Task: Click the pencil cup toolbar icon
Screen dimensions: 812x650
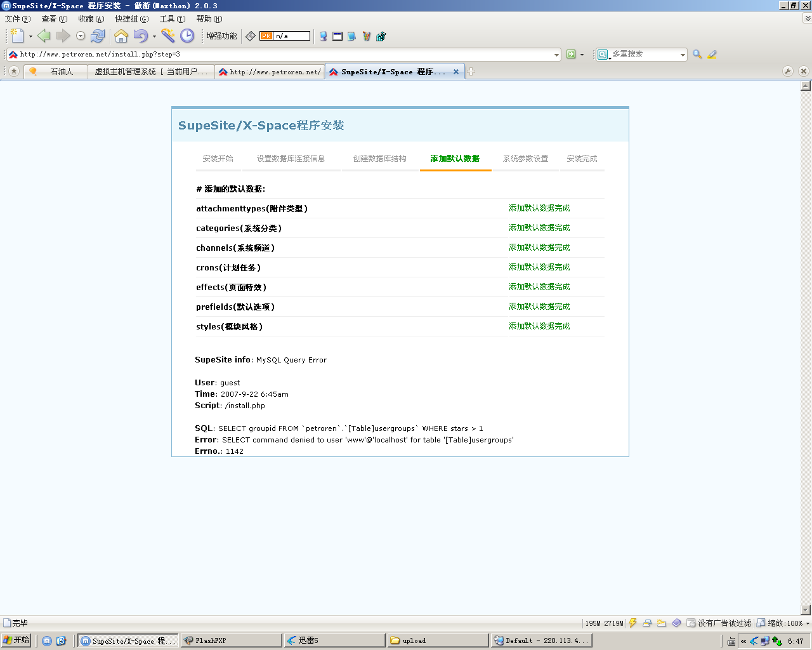Action: tap(366, 36)
